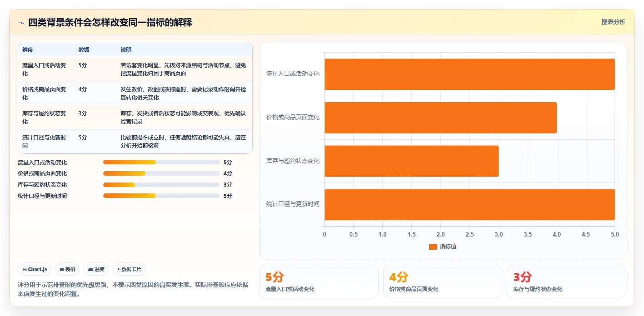The width and height of the screenshot is (644, 316).
Task: Click the 3分 label beside the progress bar
Action: tap(228, 185)
